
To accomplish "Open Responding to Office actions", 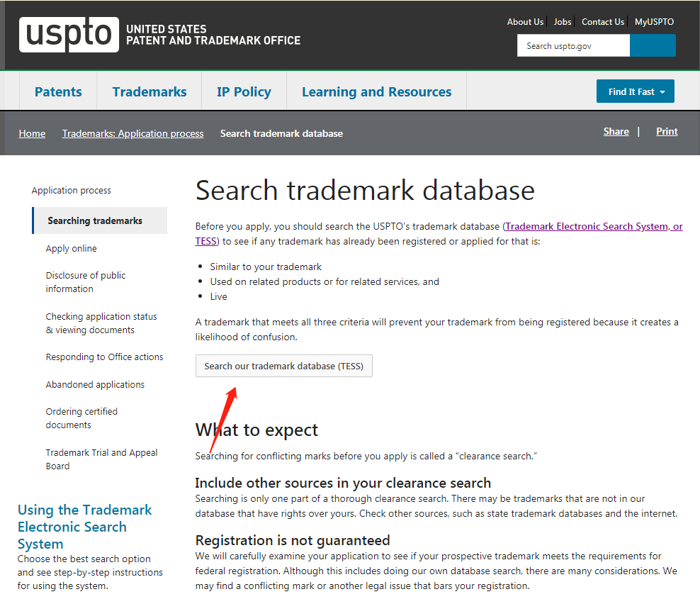I will click(104, 357).
